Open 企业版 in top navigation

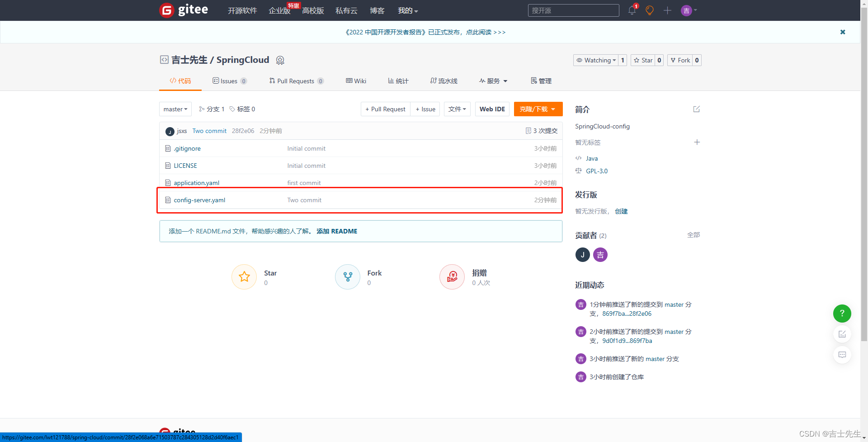[279, 10]
